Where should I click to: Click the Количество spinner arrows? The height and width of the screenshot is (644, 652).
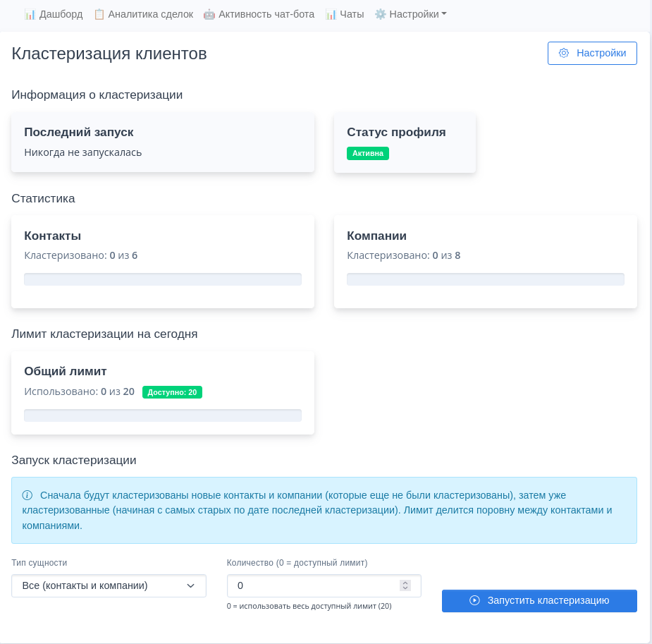pos(405,585)
